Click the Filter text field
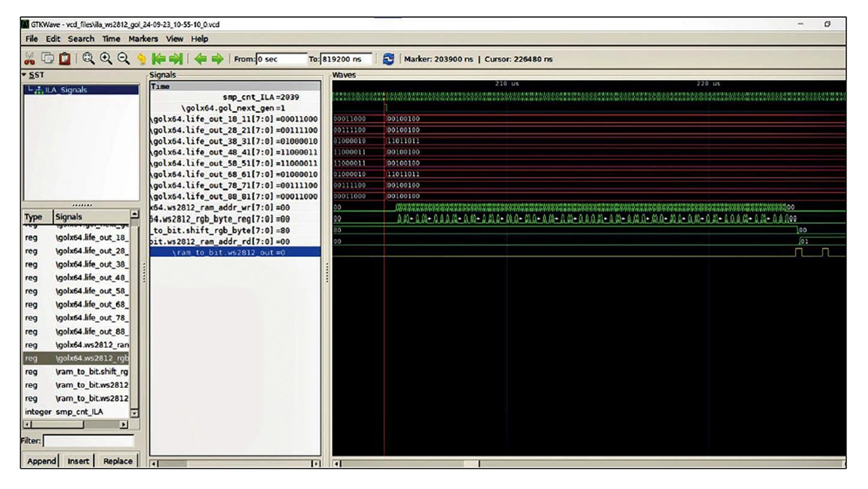This screenshot has height=489, width=868. 90,441
